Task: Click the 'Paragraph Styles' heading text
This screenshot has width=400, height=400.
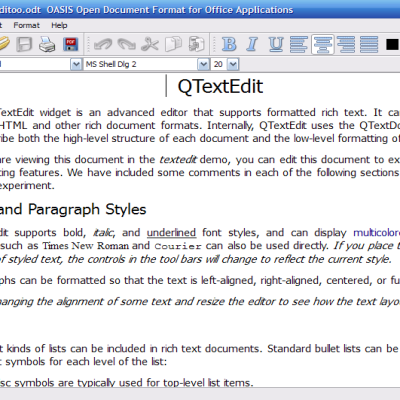Action: coord(87,209)
